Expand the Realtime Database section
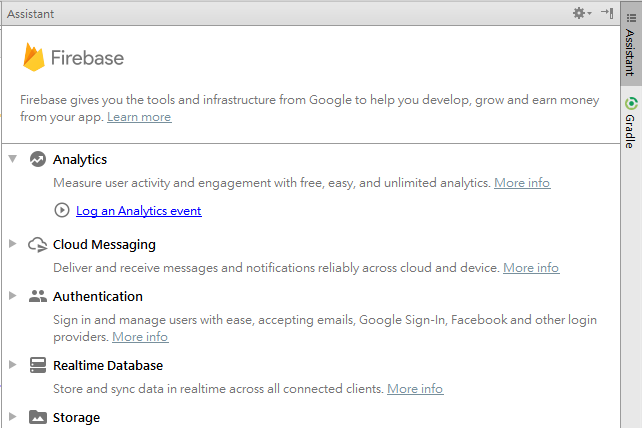The width and height of the screenshot is (642, 428). coord(12,365)
